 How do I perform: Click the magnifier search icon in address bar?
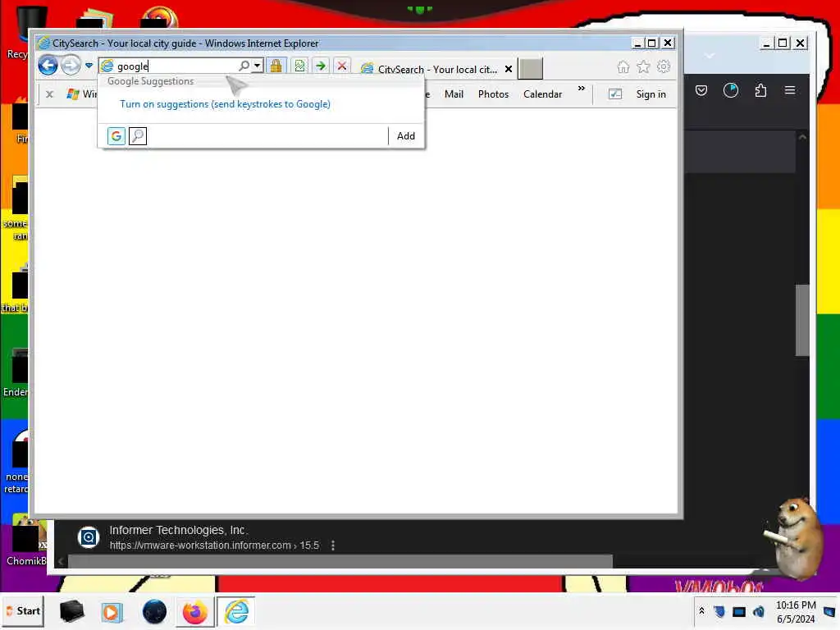[244, 66]
